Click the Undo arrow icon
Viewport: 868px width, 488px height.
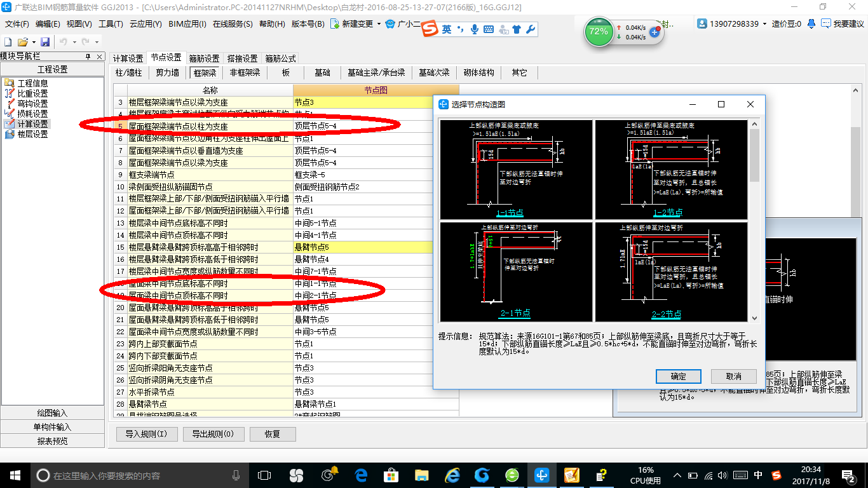(x=63, y=42)
